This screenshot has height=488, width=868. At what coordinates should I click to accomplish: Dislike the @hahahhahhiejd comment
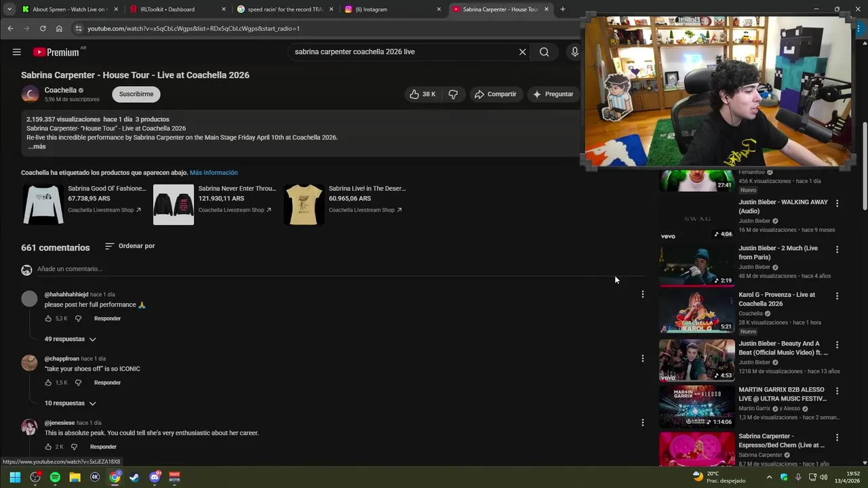pos(78,319)
